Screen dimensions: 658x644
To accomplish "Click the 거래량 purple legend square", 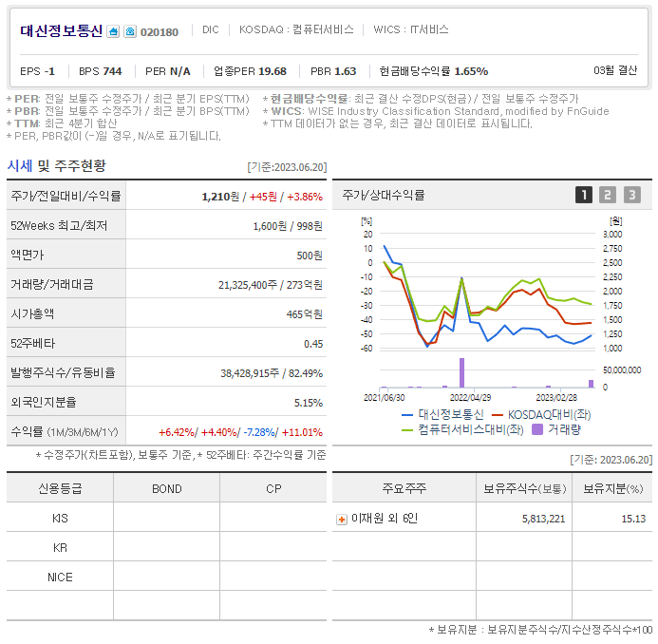I will point(537,429).
